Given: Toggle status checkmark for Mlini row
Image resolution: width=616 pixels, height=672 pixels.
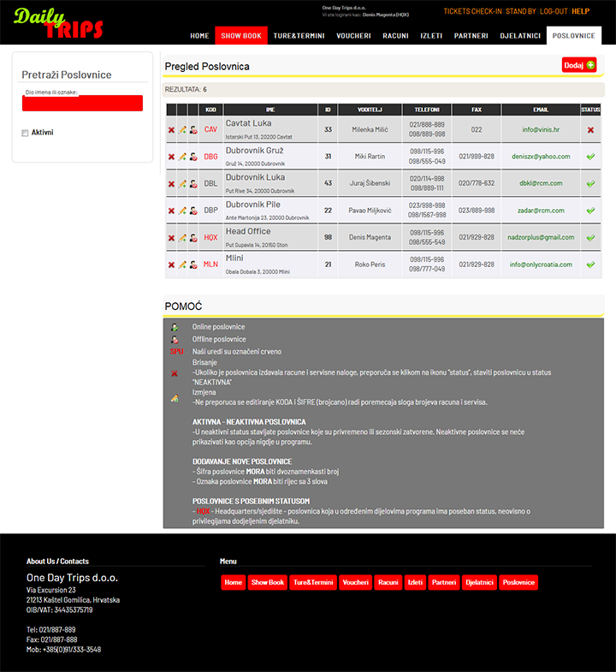Looking at the screenshot, I should 590,265.
